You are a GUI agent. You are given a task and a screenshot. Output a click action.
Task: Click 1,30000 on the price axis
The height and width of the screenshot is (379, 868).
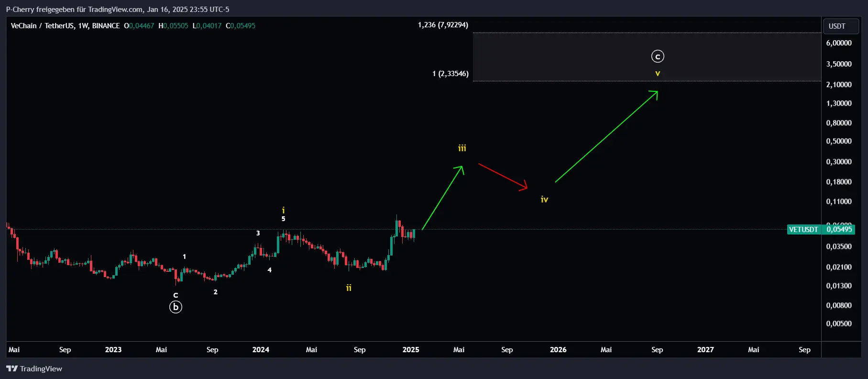click(x=839, y=103)
